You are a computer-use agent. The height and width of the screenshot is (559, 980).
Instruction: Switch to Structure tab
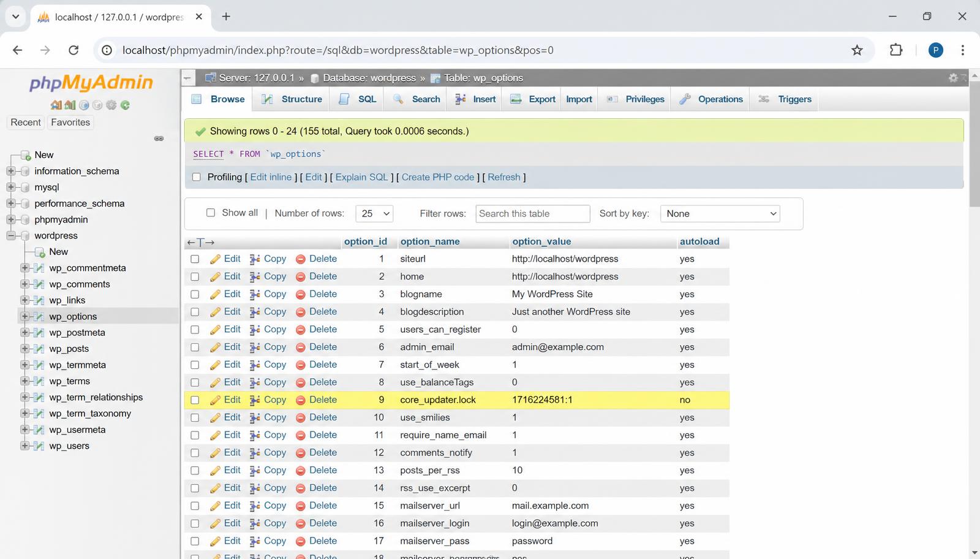292,99
